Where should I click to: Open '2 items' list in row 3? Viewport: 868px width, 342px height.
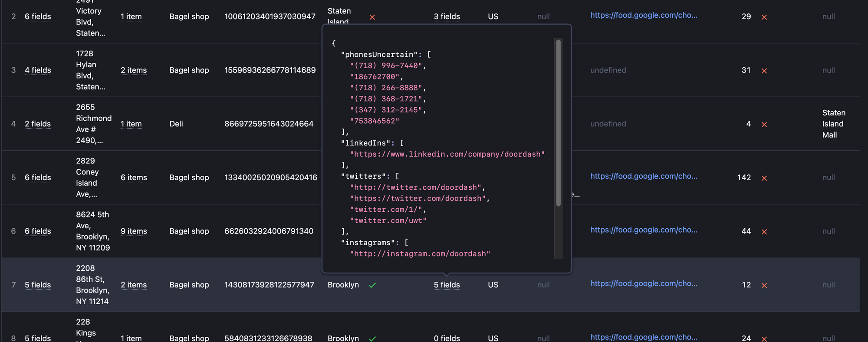(134, 70)
